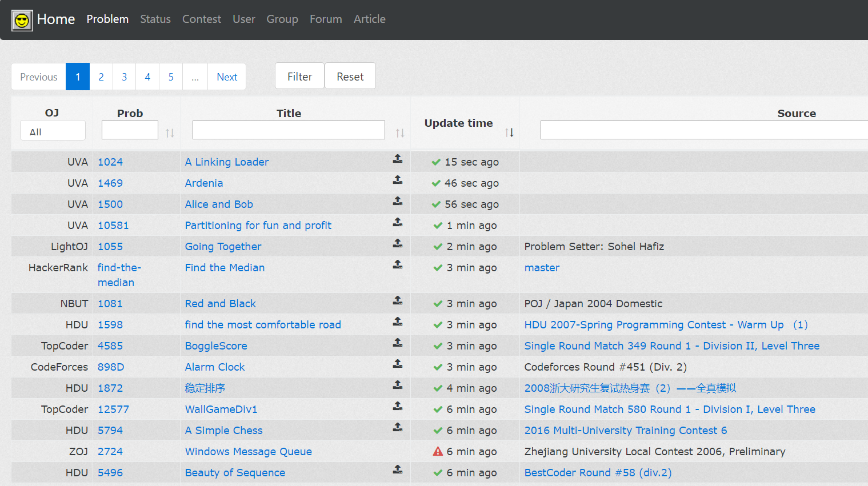Viewport: 868px width, 486px height.
Task: Click the submit icon for BoggleScore
Action: tap(398, 343)
